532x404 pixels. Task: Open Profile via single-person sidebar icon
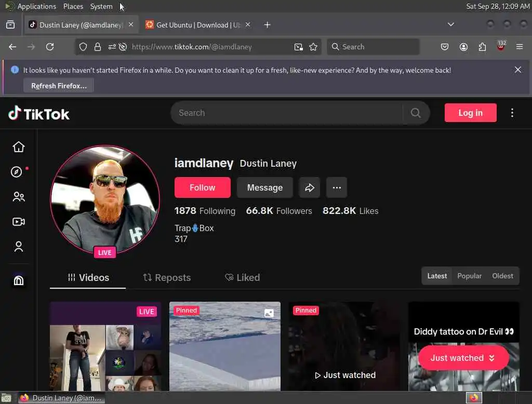click(x=18, y=247)
